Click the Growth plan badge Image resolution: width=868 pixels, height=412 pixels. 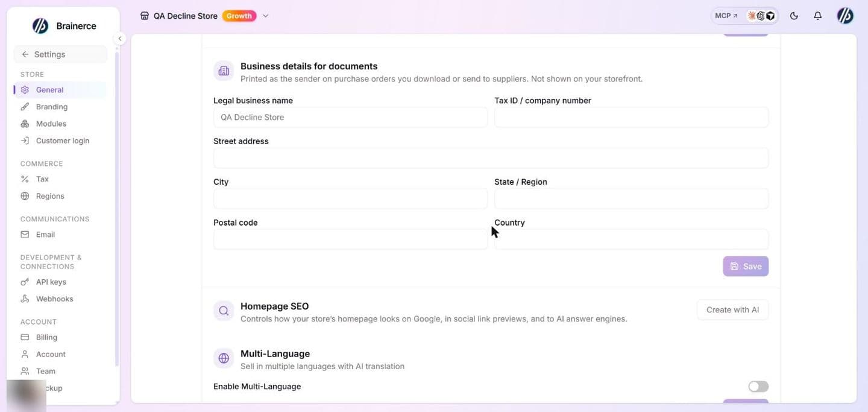[x=239, y=16]
